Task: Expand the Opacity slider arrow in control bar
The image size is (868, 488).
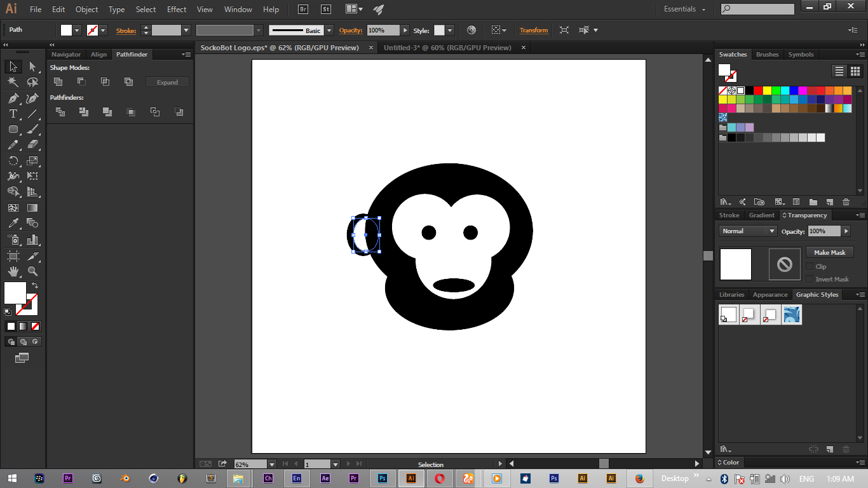Action: [x=404, y=30]
